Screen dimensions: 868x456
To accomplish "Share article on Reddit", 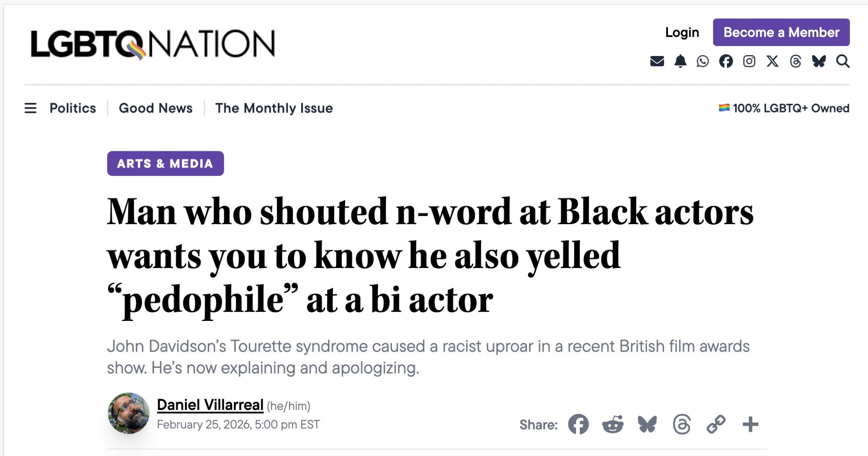I will pos(613,424).
